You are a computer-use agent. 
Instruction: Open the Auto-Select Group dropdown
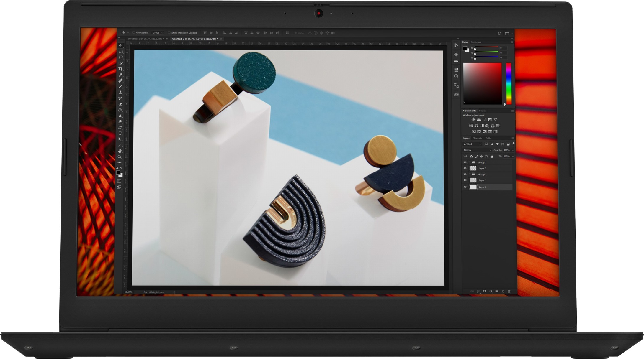tap(158, 33)
